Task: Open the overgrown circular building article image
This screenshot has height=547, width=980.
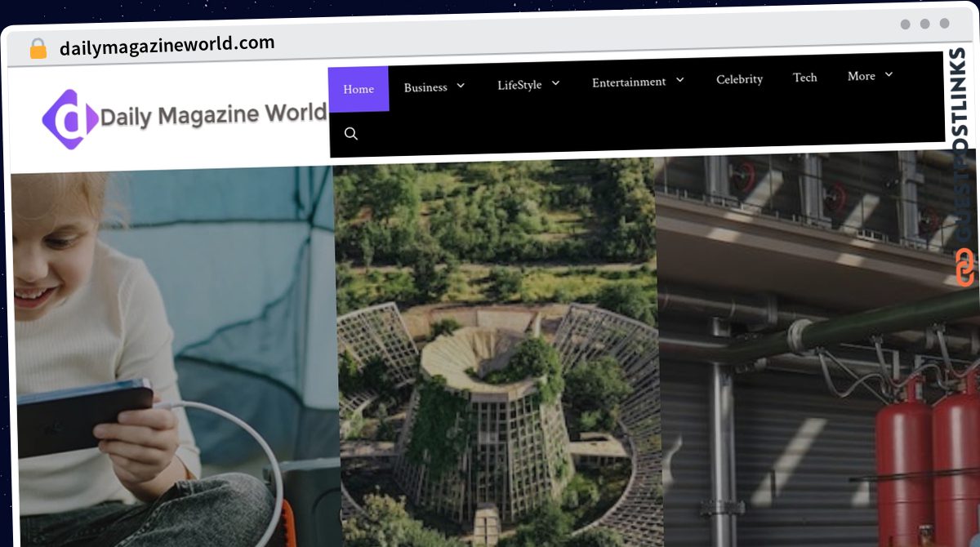Action: click(x=497, y=352)
